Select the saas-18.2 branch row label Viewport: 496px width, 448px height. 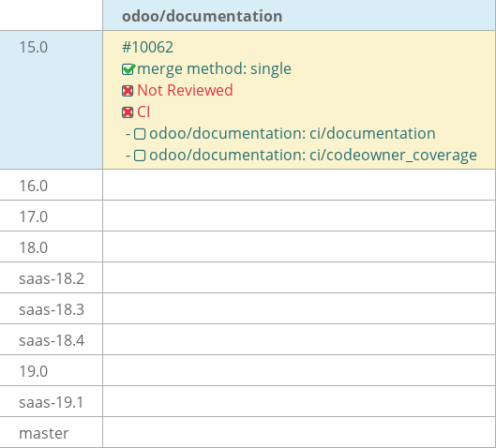coord(52,279)
